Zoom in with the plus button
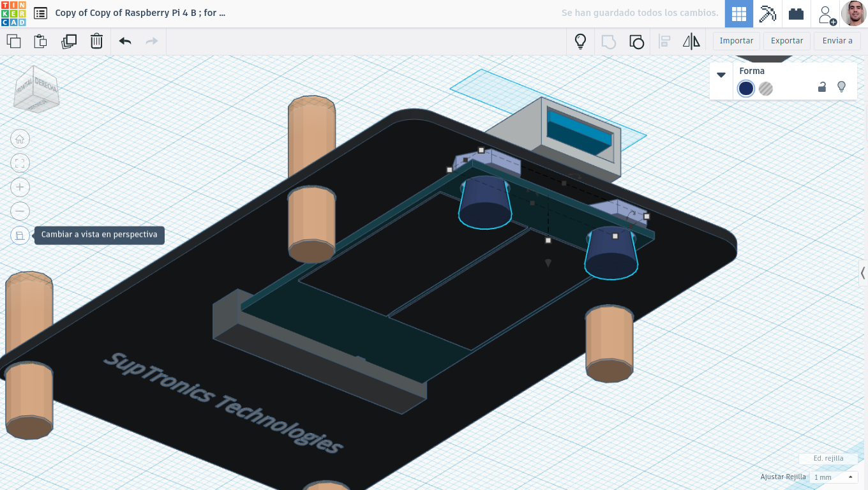 click(x=20, y=188)
